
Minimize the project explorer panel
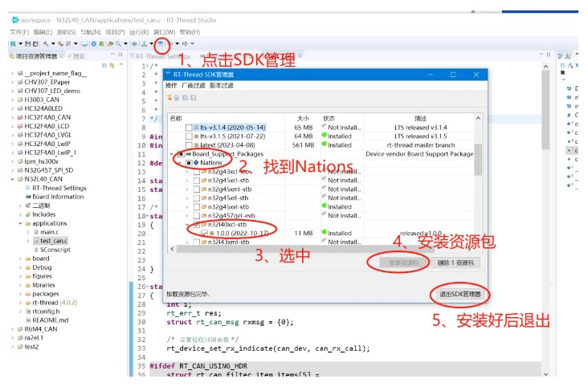pos(112,55)
